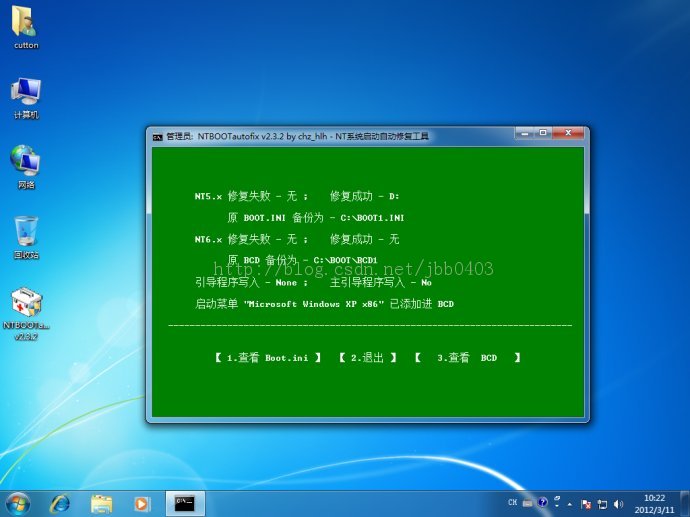Click the CH language indicator in tray
This screenshot has width=690, height=517.
point(512,502)
